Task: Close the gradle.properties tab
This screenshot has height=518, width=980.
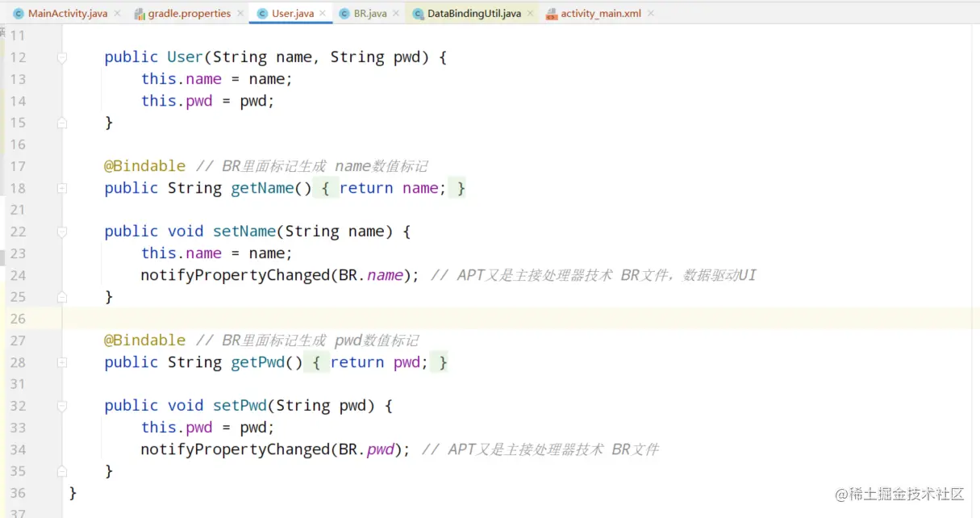Action: pos(240,14)
